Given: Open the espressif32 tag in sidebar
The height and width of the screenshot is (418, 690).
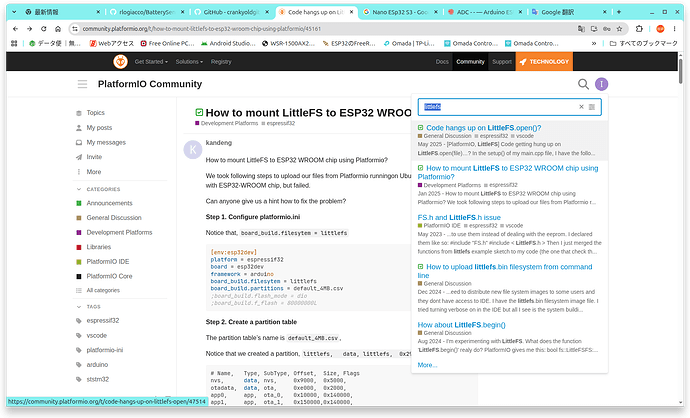Looking at the screenshot, I should point(103,320).
